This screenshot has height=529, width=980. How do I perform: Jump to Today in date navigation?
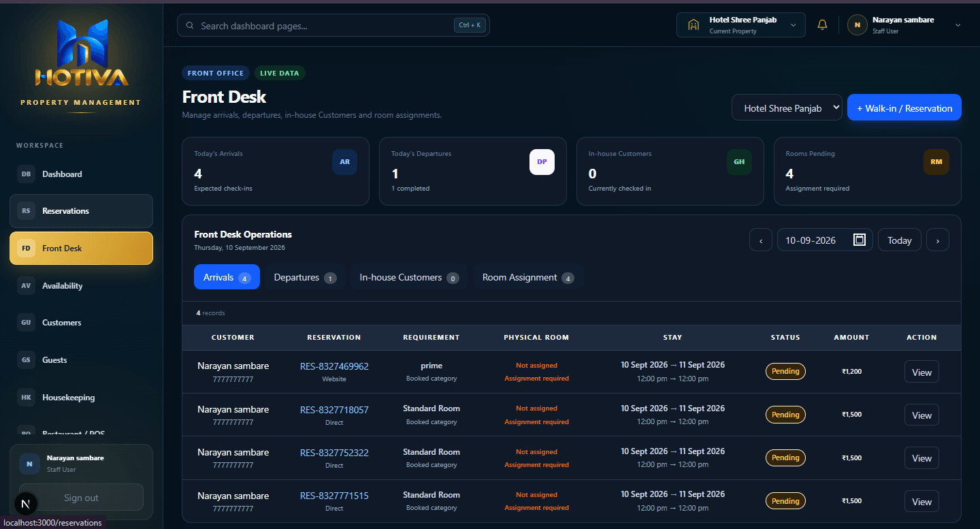pyautogui.click(x=900, y=240)
